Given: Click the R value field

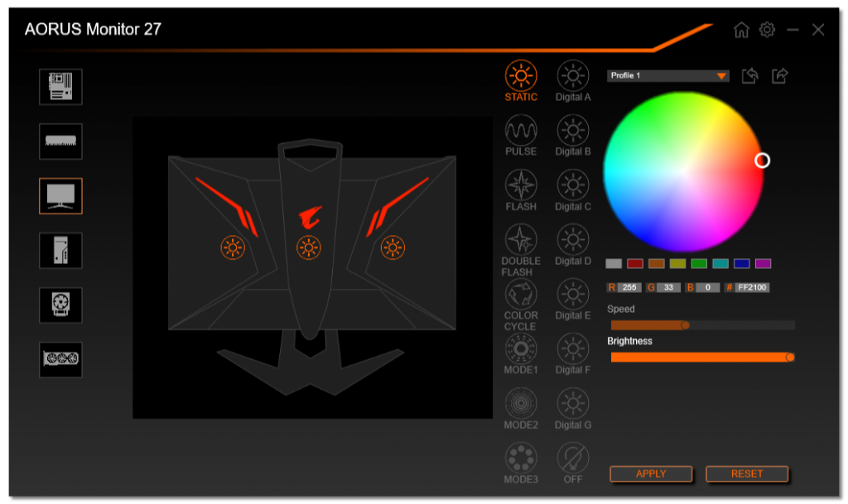Looking at the screenshot, I should coord(629,287).
